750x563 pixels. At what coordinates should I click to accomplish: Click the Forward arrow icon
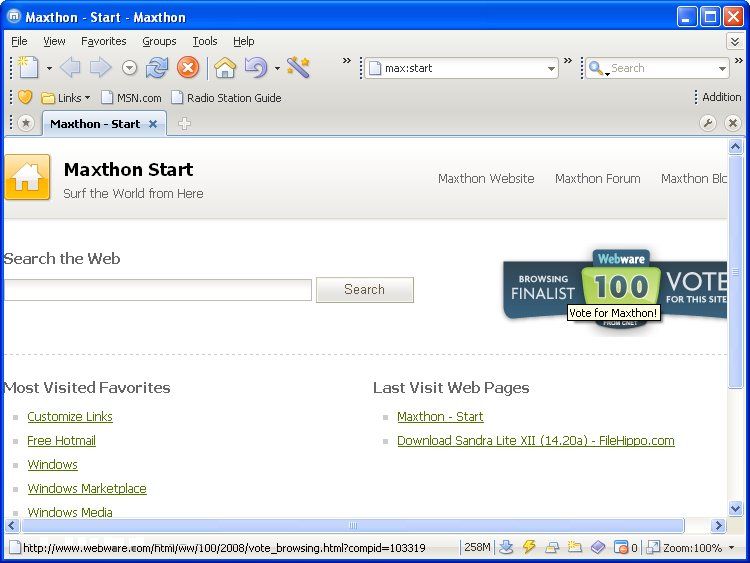click(x=100, y=68)
